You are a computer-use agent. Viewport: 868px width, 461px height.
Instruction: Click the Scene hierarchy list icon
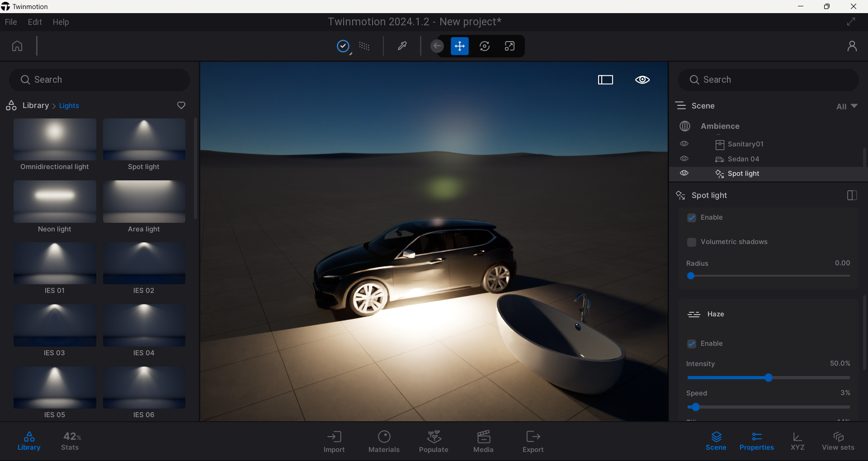tap(681, 106)
